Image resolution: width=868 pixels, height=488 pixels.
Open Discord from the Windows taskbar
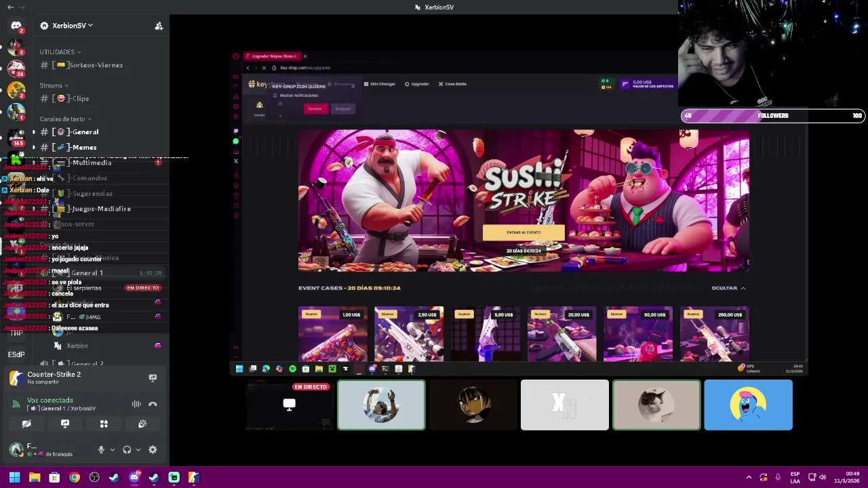point(134,477)
